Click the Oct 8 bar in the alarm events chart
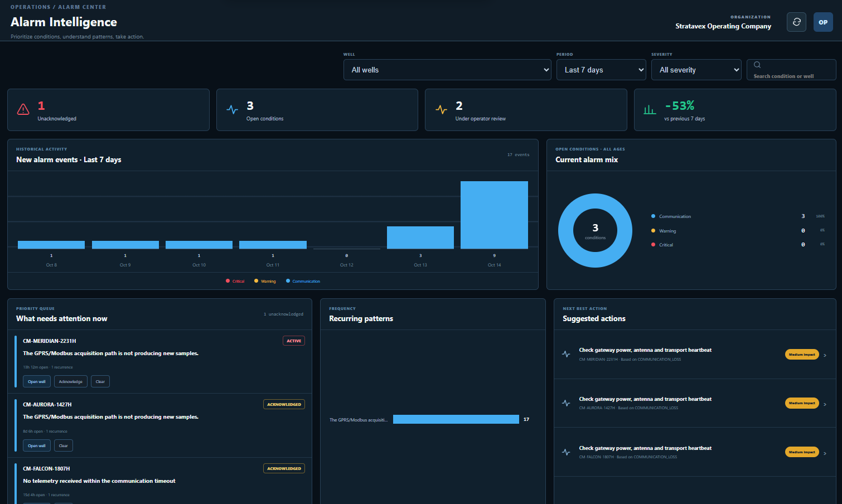Viewport: 842px width, 504px height. pyautogui.click(x=51, y=245)
